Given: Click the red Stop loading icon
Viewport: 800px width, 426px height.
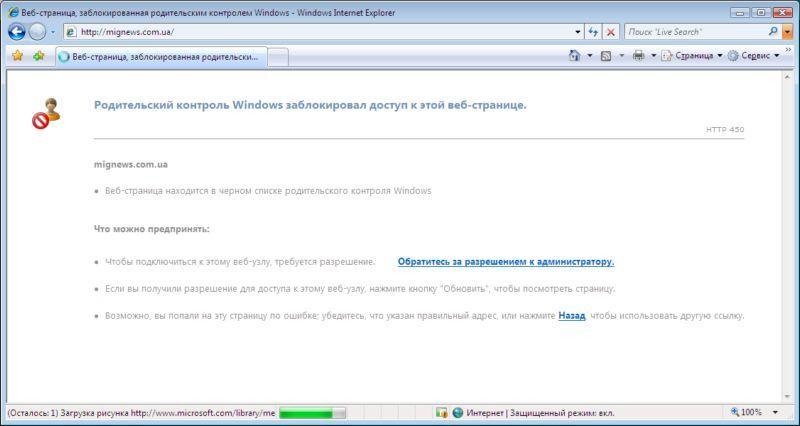Looking at the screenshot, I should 611,32.
